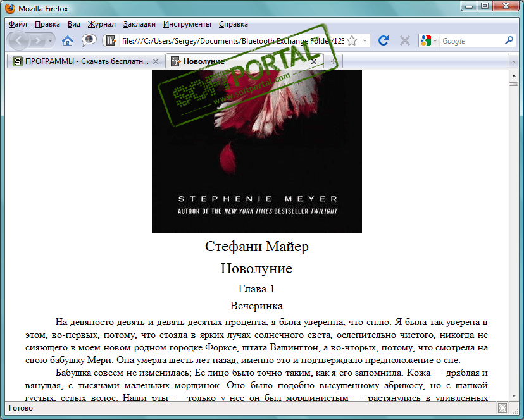
Task: Open the Журнал menu
Action: pyautogui.click(x=102, y=24)
